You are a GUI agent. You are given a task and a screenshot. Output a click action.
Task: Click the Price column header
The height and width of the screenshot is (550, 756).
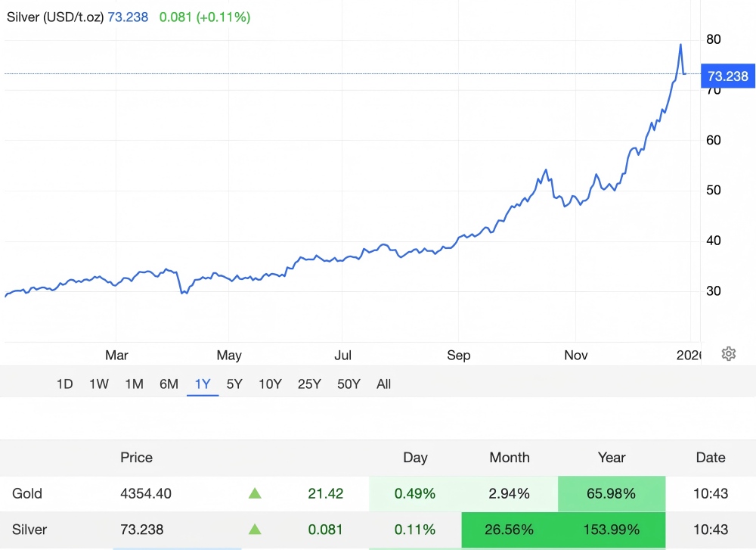(x=136, y=457)
